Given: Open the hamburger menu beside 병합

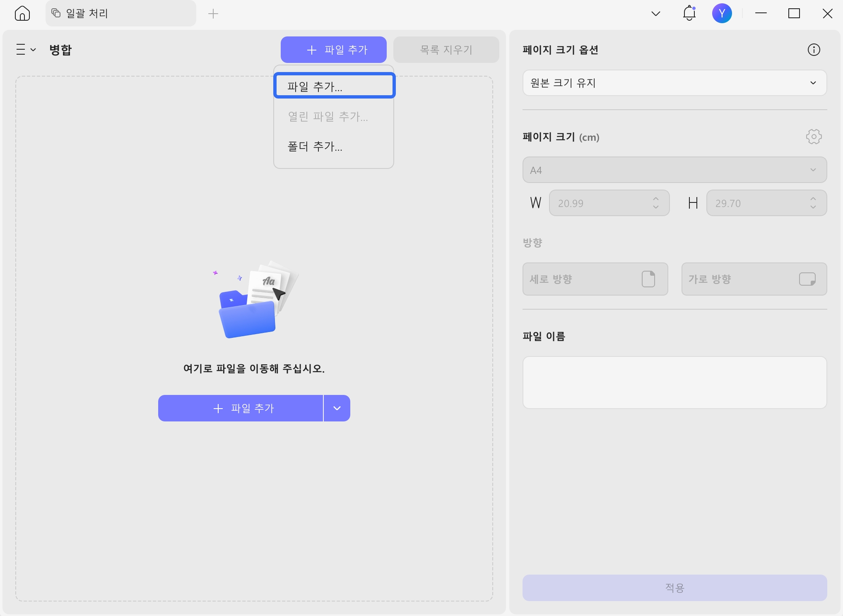Looking at the screenshot, I should (25, 49).
